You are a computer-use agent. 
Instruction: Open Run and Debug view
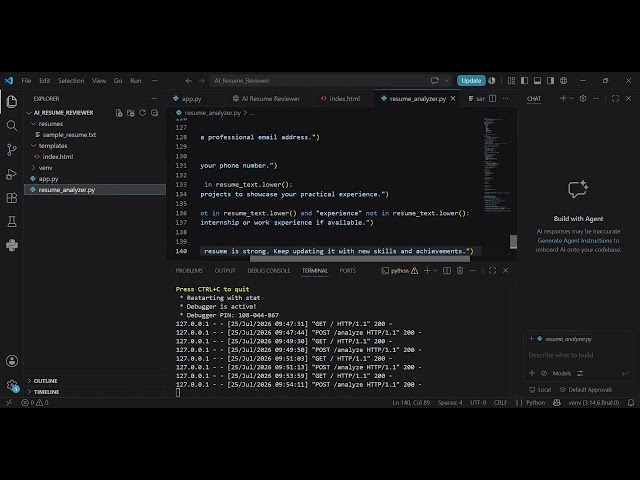tap(12, 174)
